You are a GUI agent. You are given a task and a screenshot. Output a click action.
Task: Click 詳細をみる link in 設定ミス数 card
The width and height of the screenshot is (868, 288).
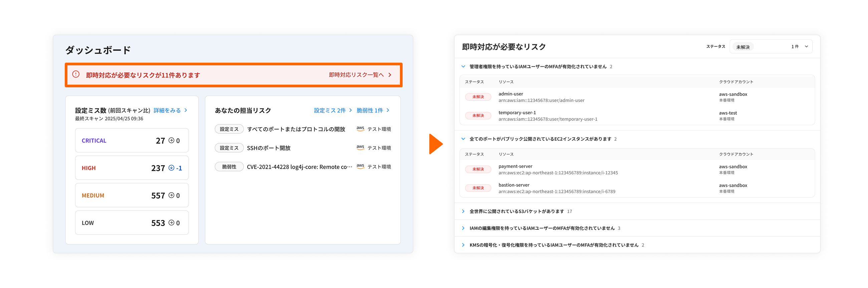click(170, 110)
